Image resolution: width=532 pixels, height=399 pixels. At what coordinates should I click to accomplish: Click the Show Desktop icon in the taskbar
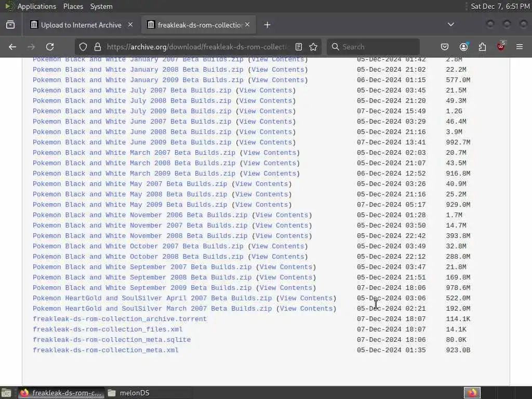pos(6,393)
